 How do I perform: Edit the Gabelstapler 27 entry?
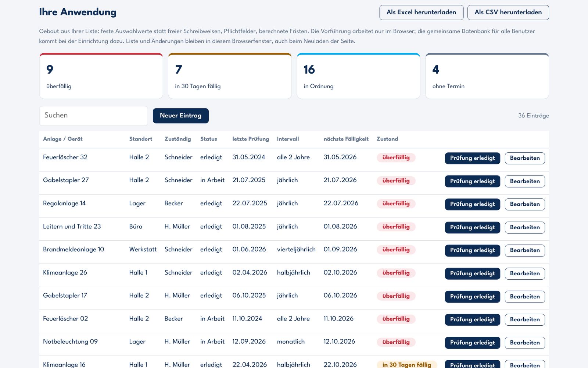(525, 181)
